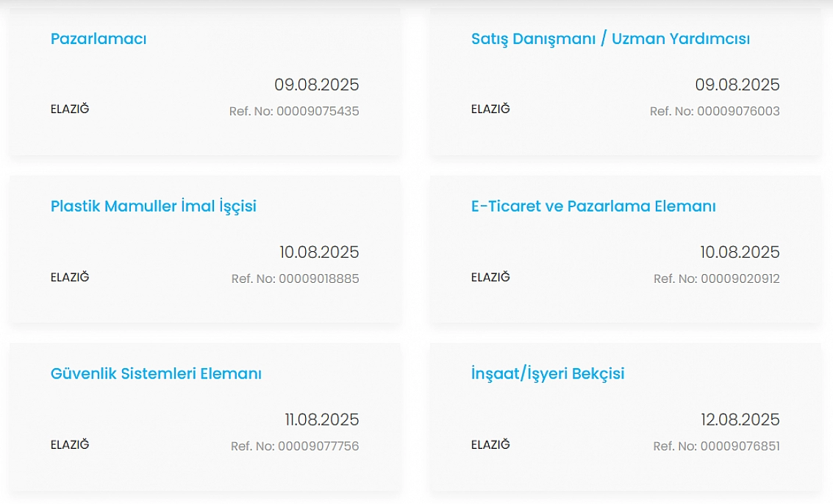The image size is (833, 504).
Task: Click the 09.08.2025 date on Pazarlamacı card
Action: pos(317,85)
